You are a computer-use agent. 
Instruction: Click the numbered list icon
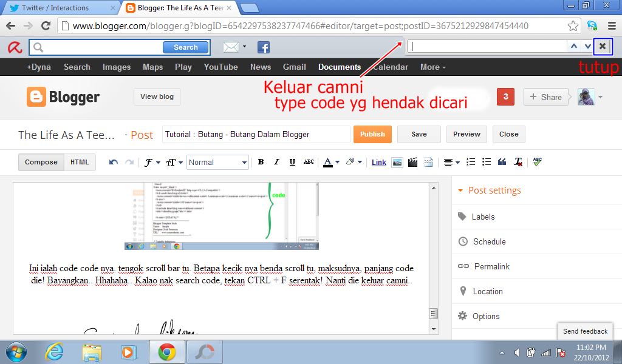pos(471,162)
